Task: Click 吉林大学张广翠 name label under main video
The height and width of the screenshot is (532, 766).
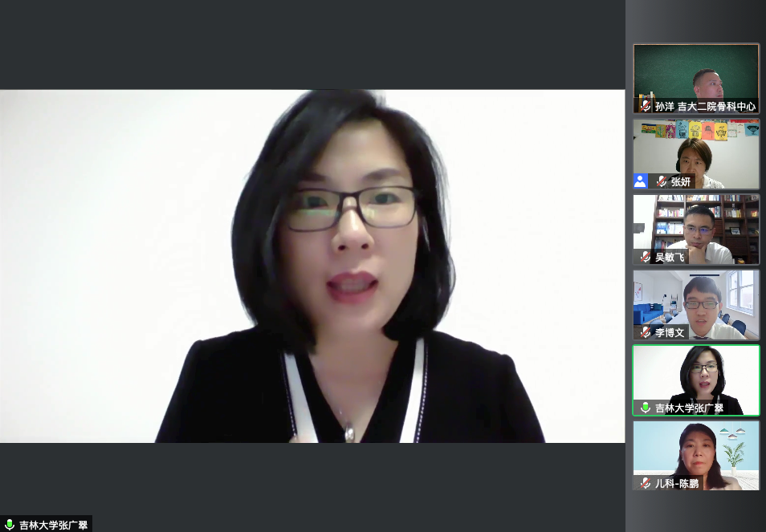Action: (46, 525)
